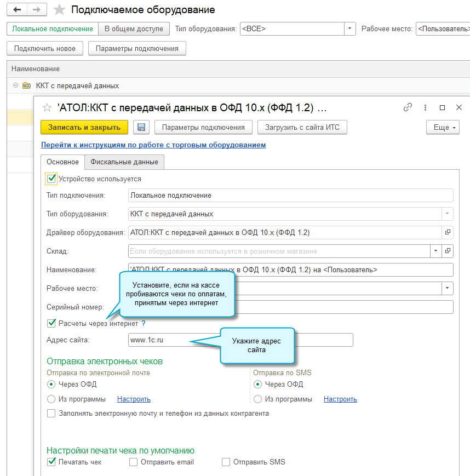Switch to В общем доступе view

pyautogui.click(x=134, y=29)
